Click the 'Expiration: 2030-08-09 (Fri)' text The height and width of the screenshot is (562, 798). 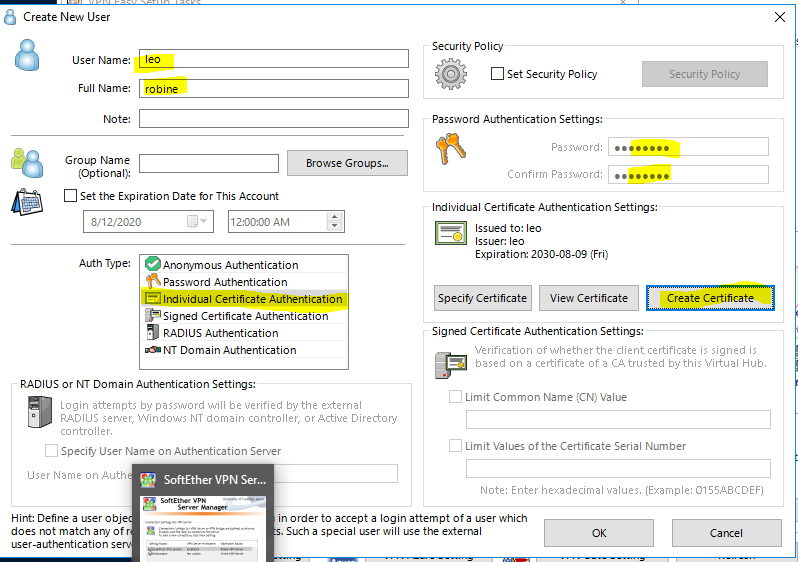(x=542, y=254)
